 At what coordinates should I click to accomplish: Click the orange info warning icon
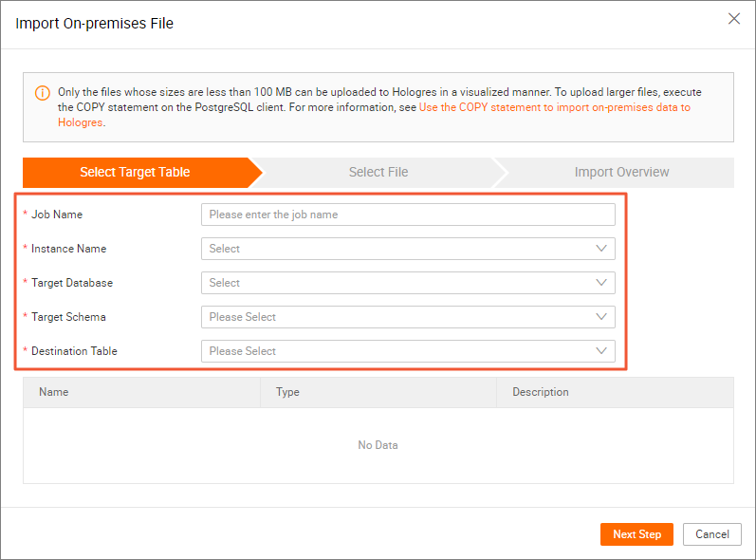pyautogui.click(x=42, y=93)
